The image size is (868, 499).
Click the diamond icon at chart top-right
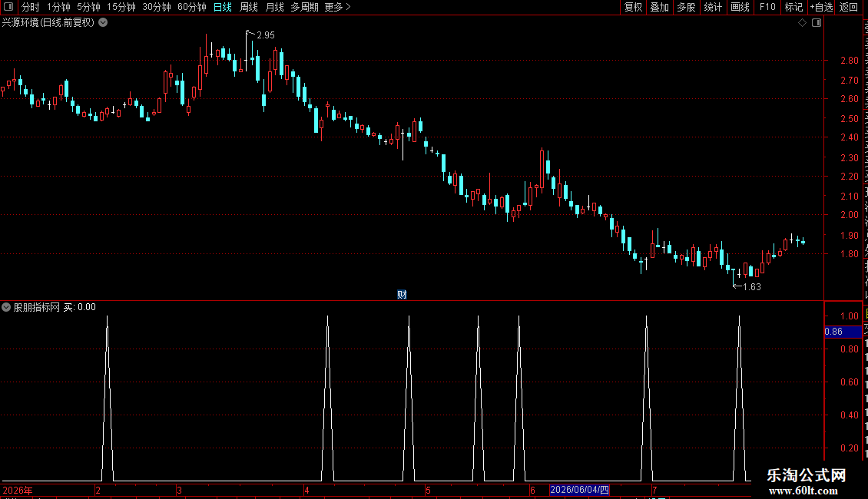coord(802,23)
